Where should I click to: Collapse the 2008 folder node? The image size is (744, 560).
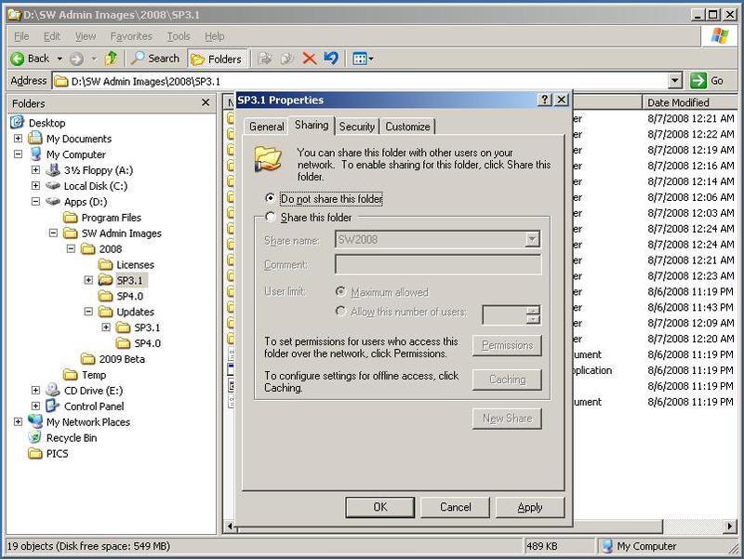(71, 248)
